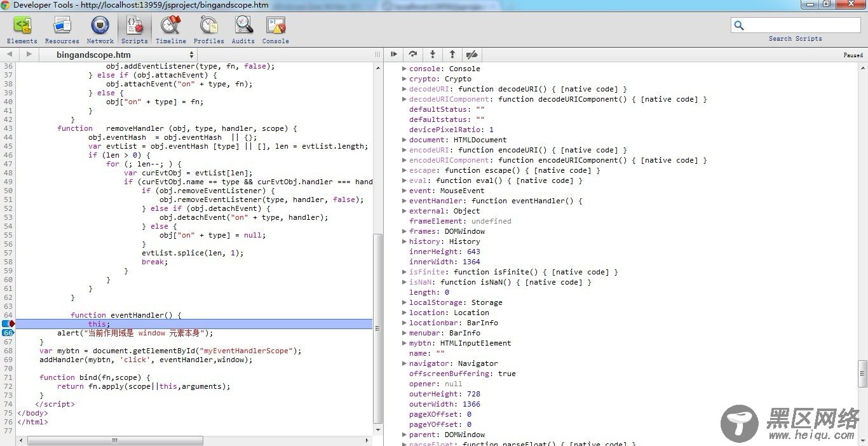
Task: Expand the navigator: Navigator property
Action: [404, 363]
